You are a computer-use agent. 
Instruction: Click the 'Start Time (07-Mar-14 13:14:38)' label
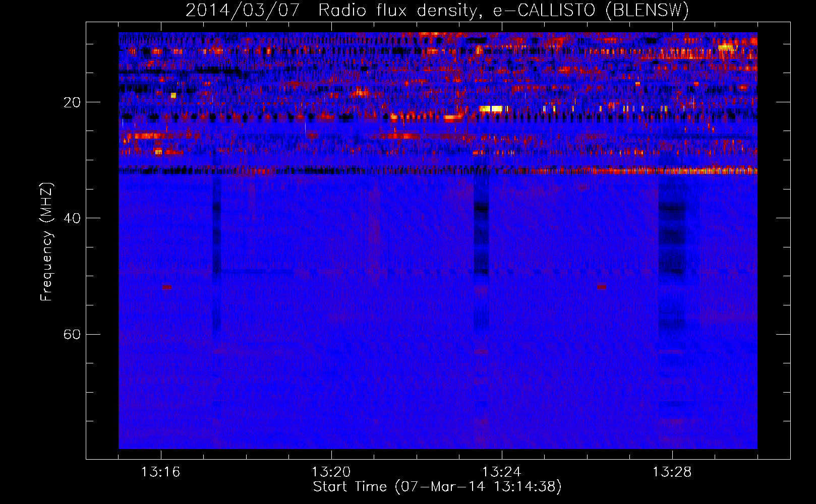point(437,487)
